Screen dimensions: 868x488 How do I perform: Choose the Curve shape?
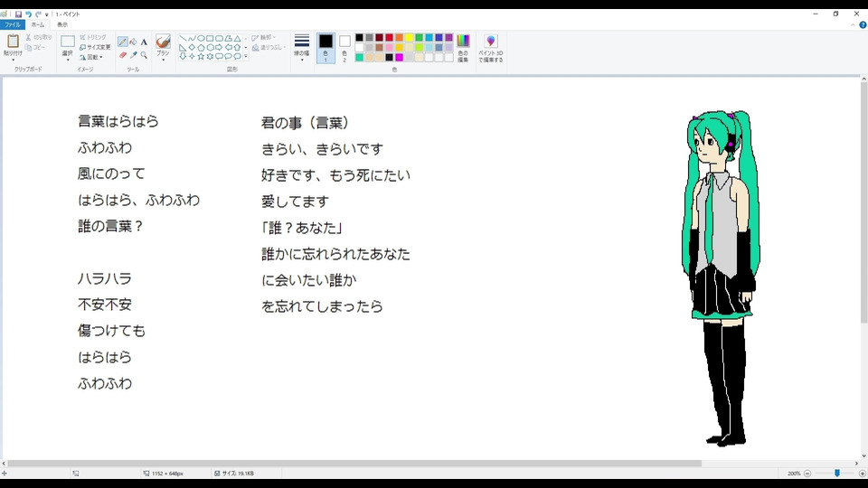[x=192, y=38]
